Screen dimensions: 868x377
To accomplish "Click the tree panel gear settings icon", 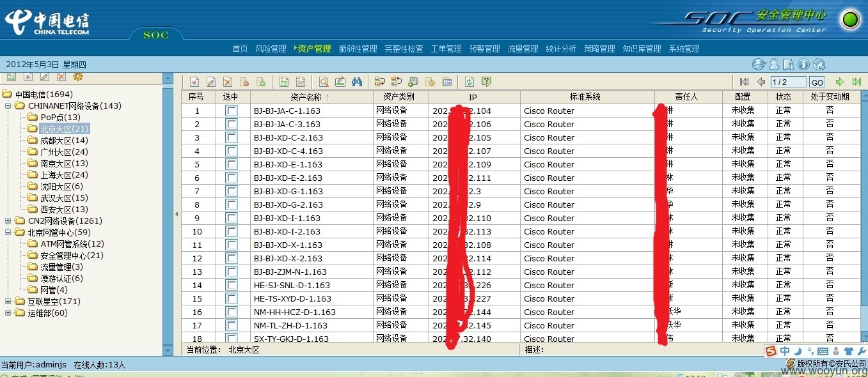I will [78, 77].
